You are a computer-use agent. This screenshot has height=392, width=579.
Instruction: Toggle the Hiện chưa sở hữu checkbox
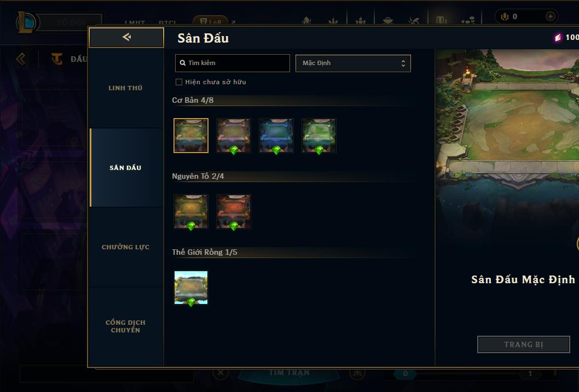click(179, 82)
